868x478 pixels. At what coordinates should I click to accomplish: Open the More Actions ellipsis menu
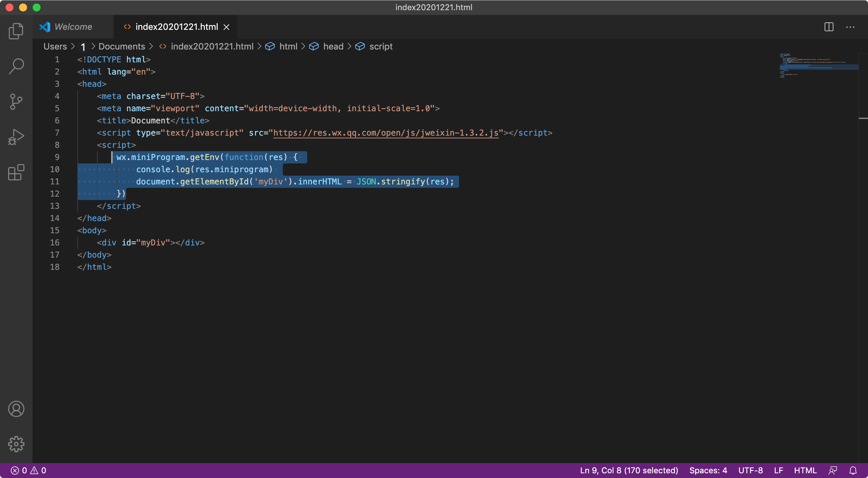pos(850,27)
